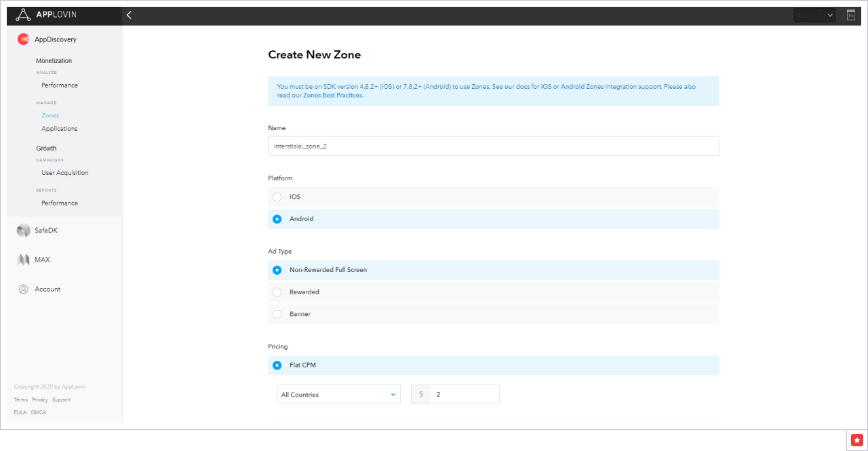
Task: Open the AppDiscovery section icon
Action: [24, 39]
